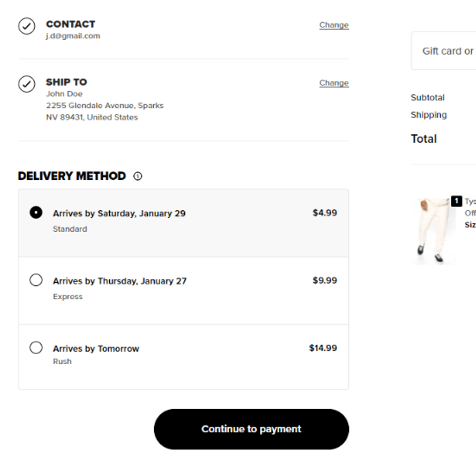Click the Contact section checkmark icon
The image size is (476, 465).
(27, 26)
